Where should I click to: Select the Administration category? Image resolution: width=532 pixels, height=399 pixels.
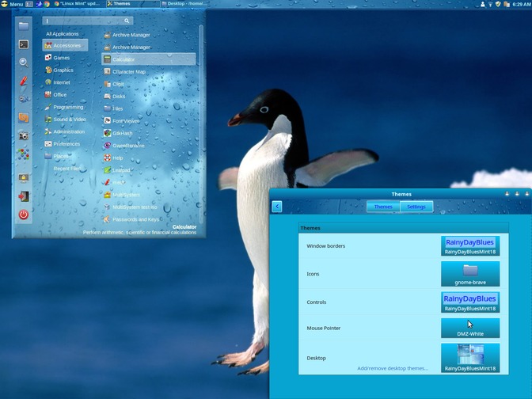point(65,131)
